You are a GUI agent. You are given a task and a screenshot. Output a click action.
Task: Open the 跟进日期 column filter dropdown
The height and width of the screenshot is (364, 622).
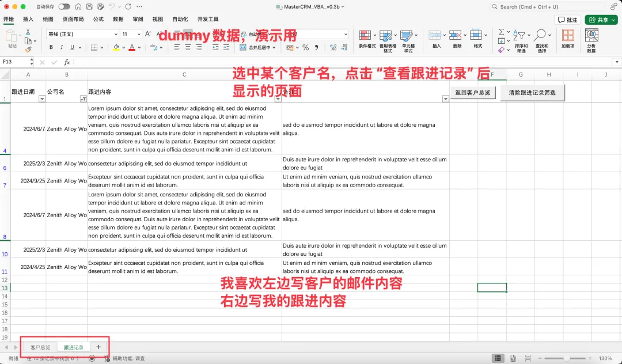(x=42, y=98)
